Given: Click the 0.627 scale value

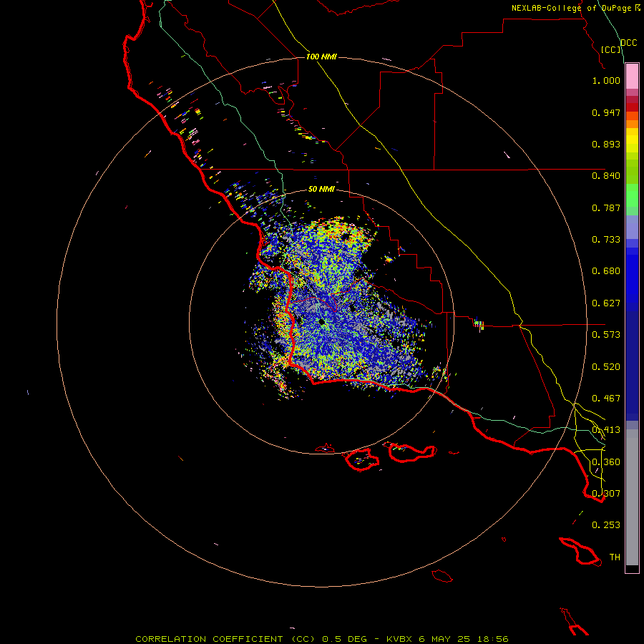Looking at the screenshot, I should 606,303.
